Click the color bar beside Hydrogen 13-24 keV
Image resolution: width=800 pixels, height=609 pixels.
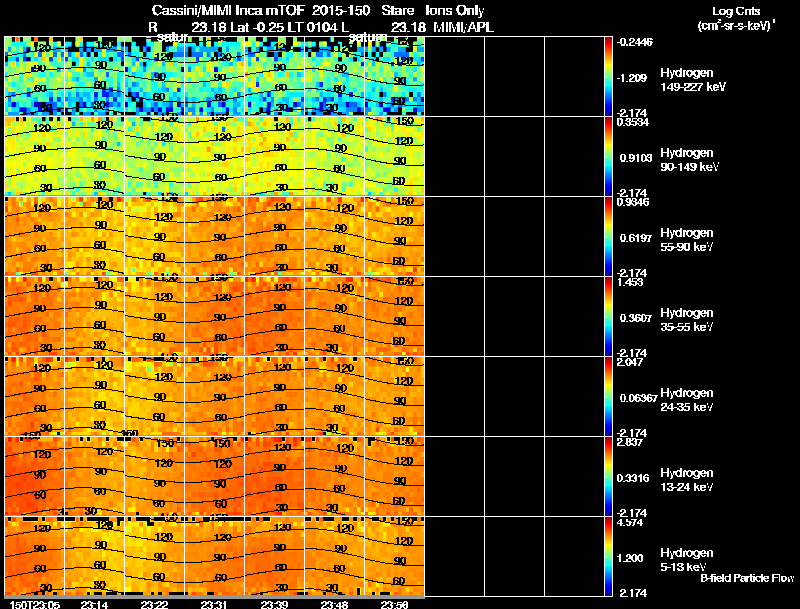tap(608, 477)
